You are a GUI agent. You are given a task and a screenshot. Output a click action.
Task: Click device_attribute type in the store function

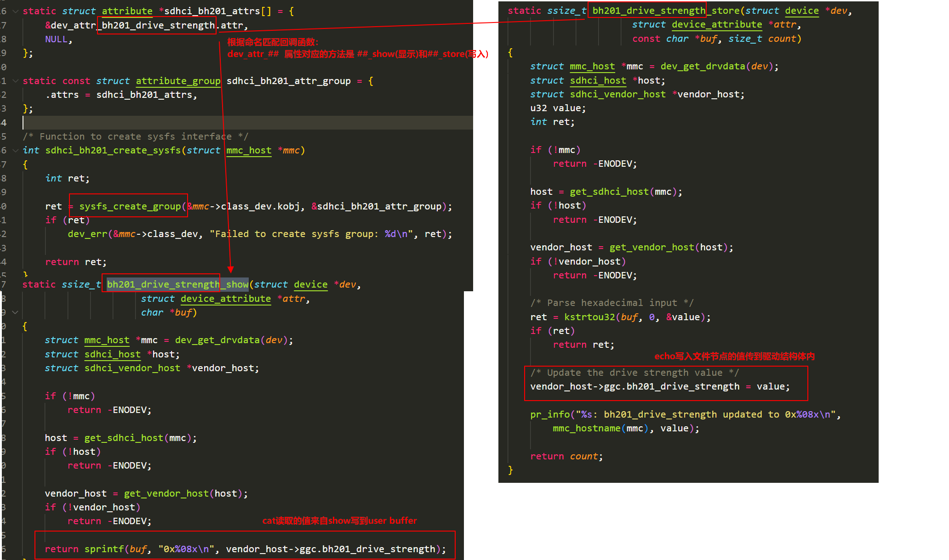pyautogui.click(x=716, y=25)
